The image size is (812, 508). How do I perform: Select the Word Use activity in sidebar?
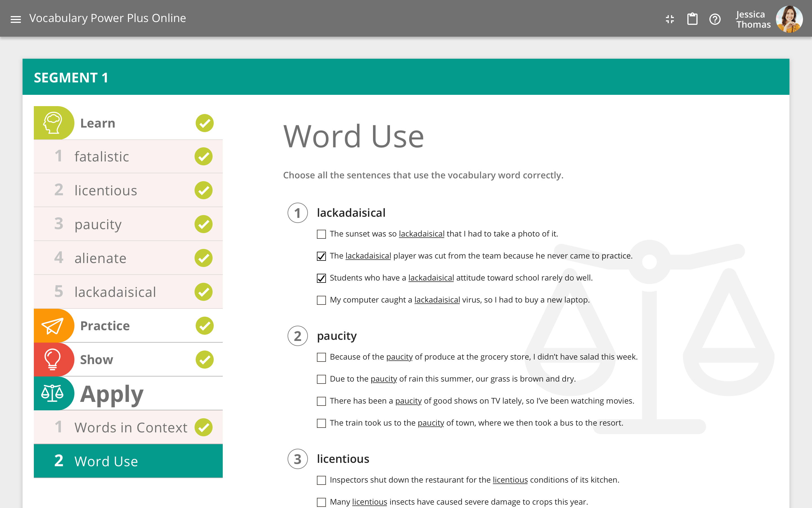point(128,461)
